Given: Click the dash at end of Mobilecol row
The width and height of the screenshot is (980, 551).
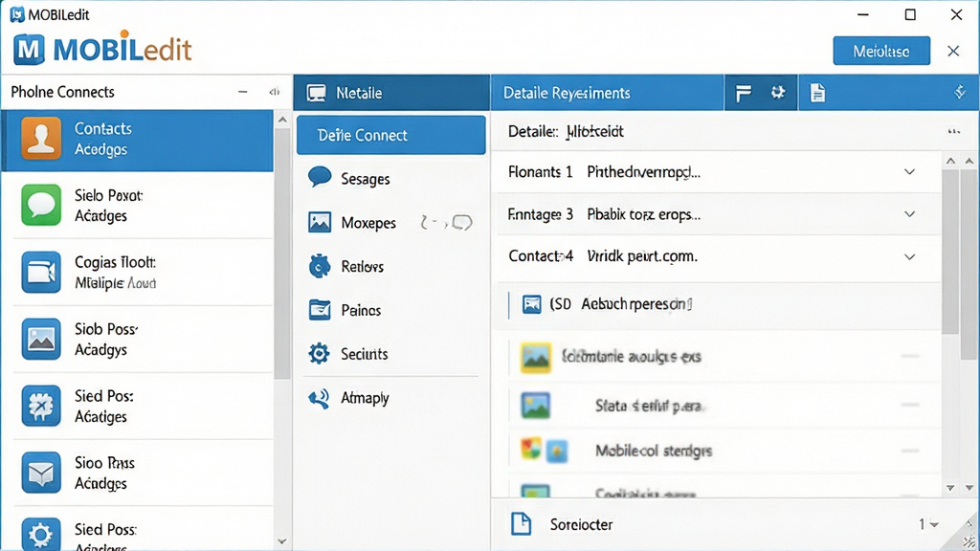Looking at the screenshot, I should [x=911, y=451].
